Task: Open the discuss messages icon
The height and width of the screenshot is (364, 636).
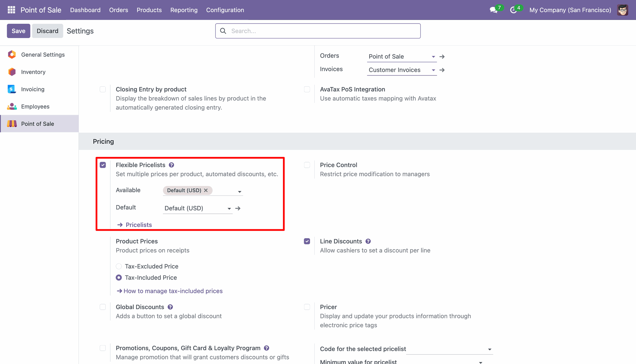Action: coord(494,10)
